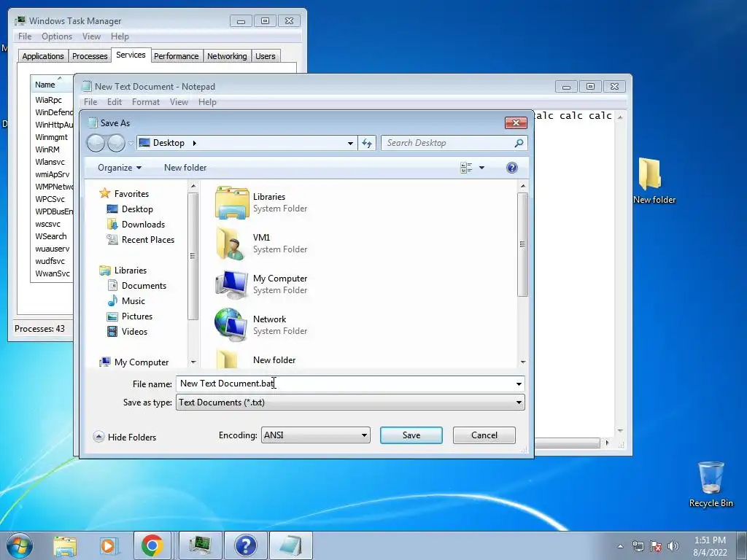Open the Encoding ANSI dropdown

[x=315, y=435]
